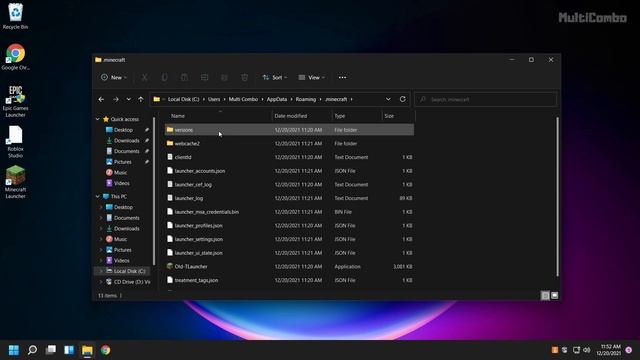Go forward with the forward arrow
This screenshot has width=640, height=360.
pyautogui.click(x=116, y=99)
